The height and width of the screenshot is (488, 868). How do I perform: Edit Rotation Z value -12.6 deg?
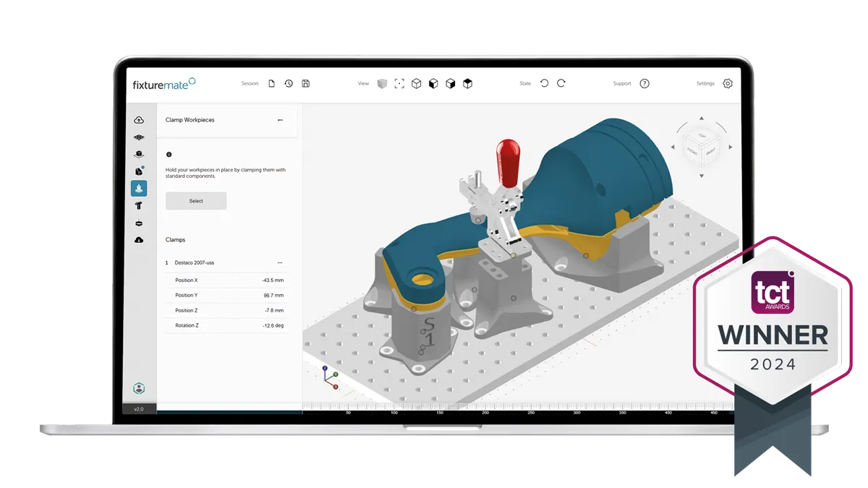pyautogui.click(x=273, y=326)
